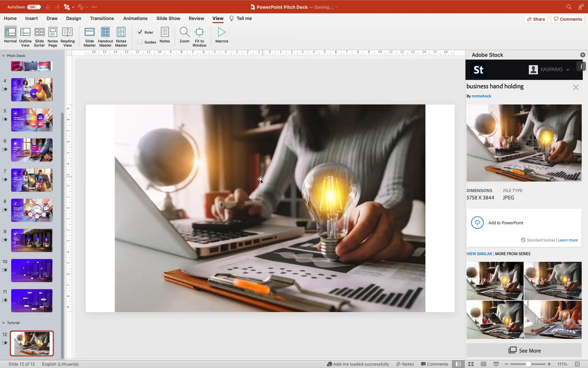
Task: Expand the Saving status dropdown in title bar
Action: click(x=336, y=7)
